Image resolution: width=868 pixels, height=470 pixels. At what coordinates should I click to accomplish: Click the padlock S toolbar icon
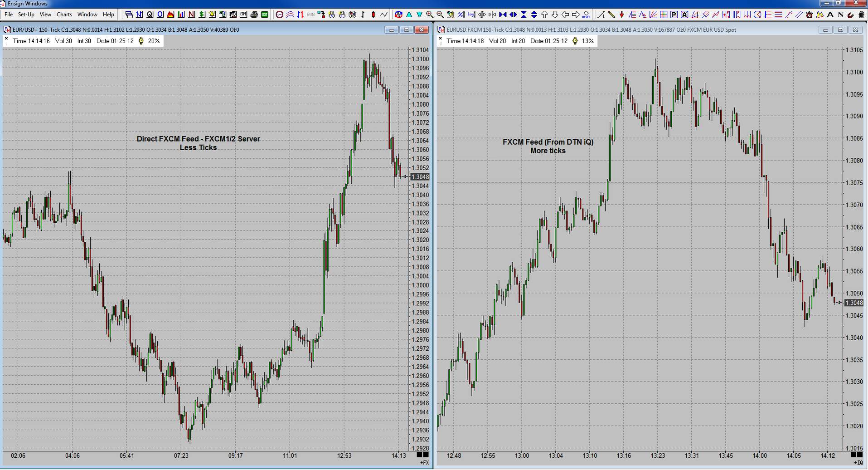(x=332, y=15)
